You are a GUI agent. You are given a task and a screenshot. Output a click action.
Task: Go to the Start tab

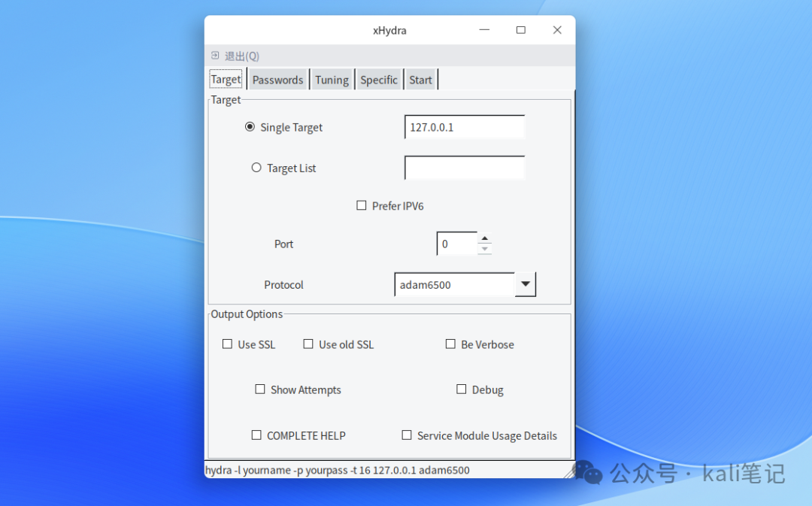point(420,80)
